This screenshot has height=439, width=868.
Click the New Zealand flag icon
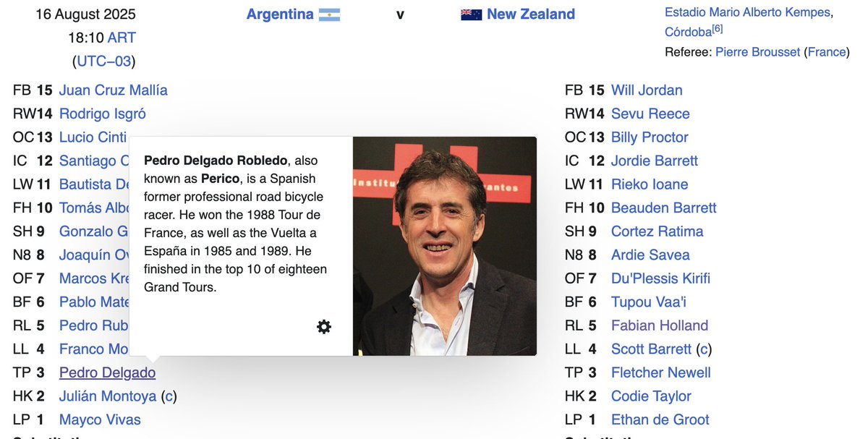(471, 14)
